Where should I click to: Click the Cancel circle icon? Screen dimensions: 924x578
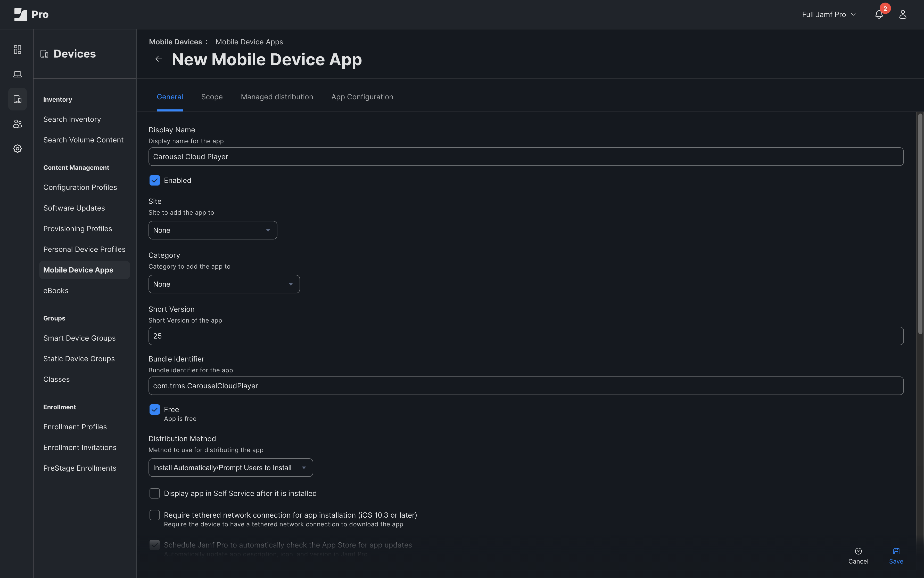point(858,551)
